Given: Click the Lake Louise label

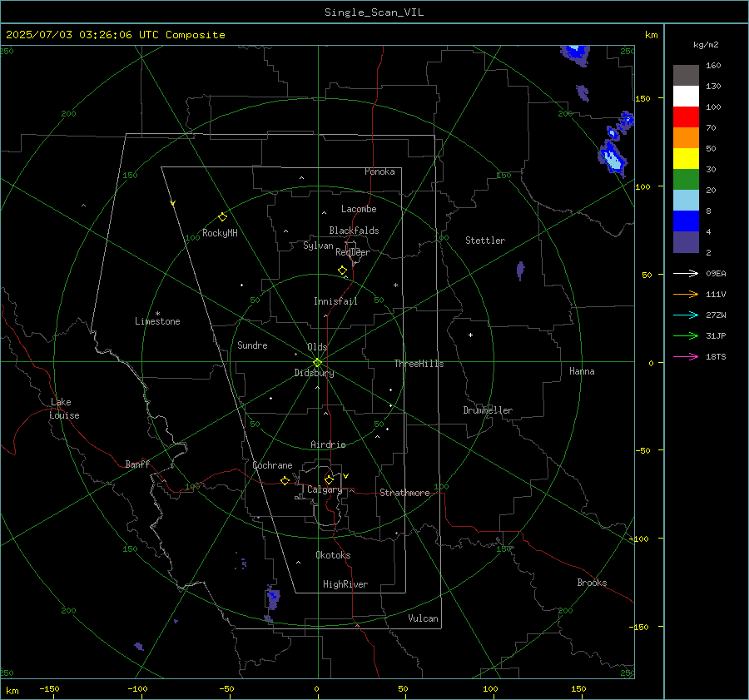Looking at the screenshot, I should (64, 409).
